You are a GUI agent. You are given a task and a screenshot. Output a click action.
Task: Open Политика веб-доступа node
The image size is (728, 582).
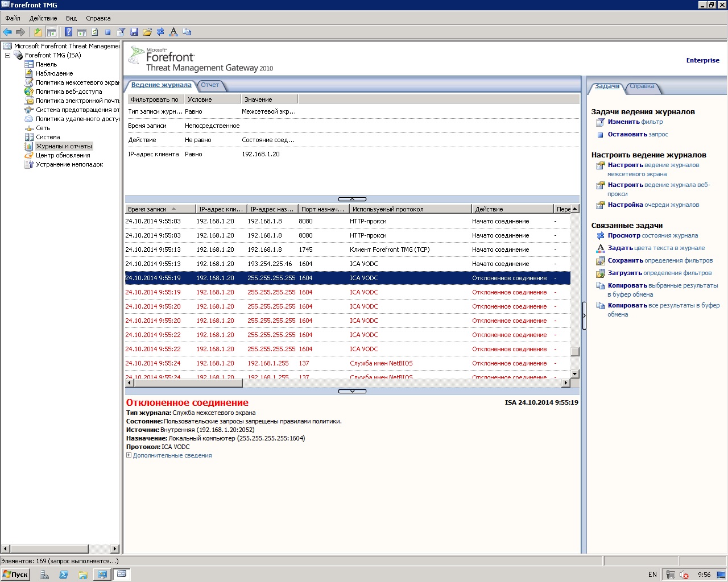pyautogui.click(x=69, y=92)
